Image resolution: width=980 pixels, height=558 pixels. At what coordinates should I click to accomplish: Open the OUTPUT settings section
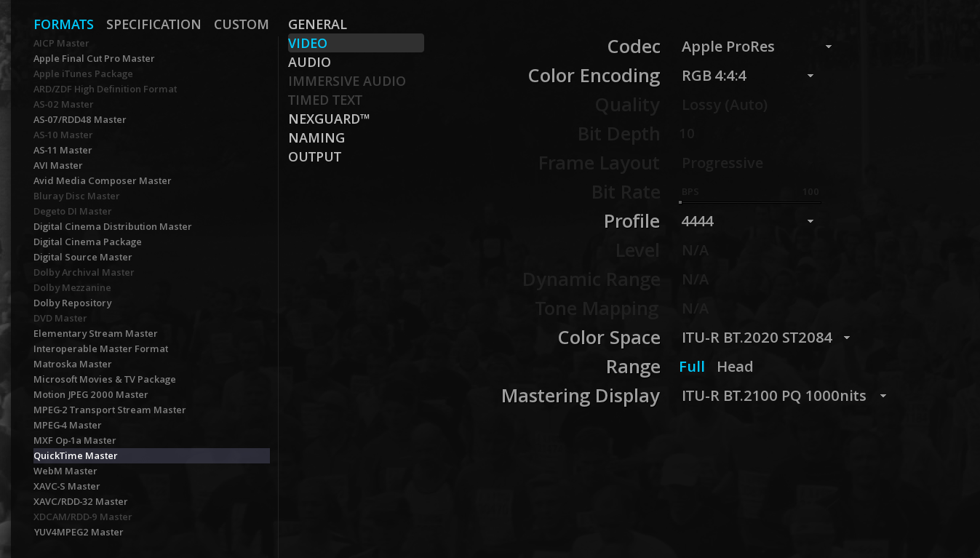point(314,157)
